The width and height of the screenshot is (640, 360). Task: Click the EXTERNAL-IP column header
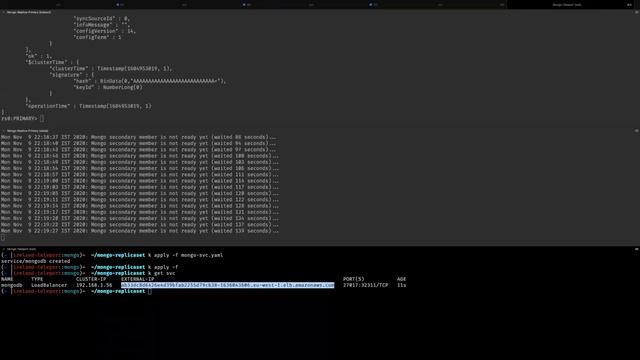(x=138, y=279)
